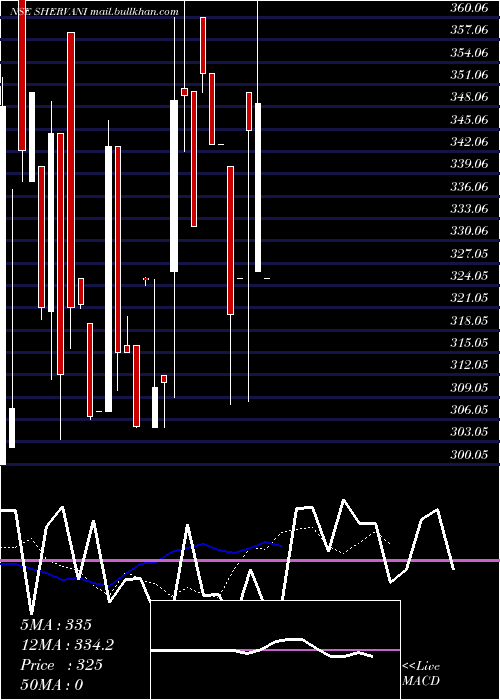Image resolution: width=500 pixels, height=700 pixels.
Task: Click the 312.05 price axis label
Action: pos(468,365)
